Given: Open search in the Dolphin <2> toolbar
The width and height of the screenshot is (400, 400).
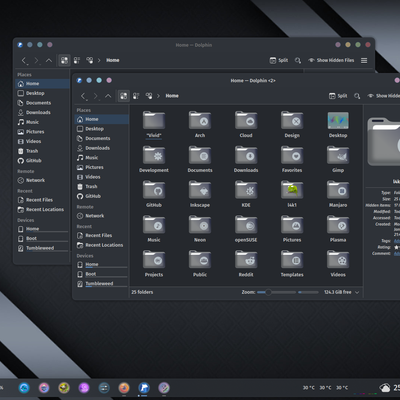Looking at the screenshot, I should [x=357, y=96].
